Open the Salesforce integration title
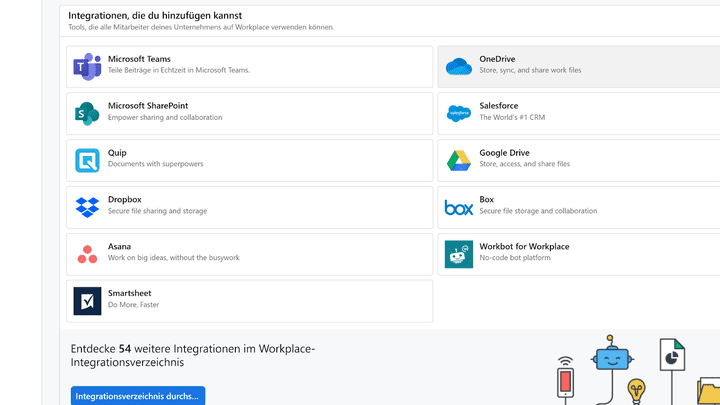Screen dimensions: 720x405 tap(499, 106)
